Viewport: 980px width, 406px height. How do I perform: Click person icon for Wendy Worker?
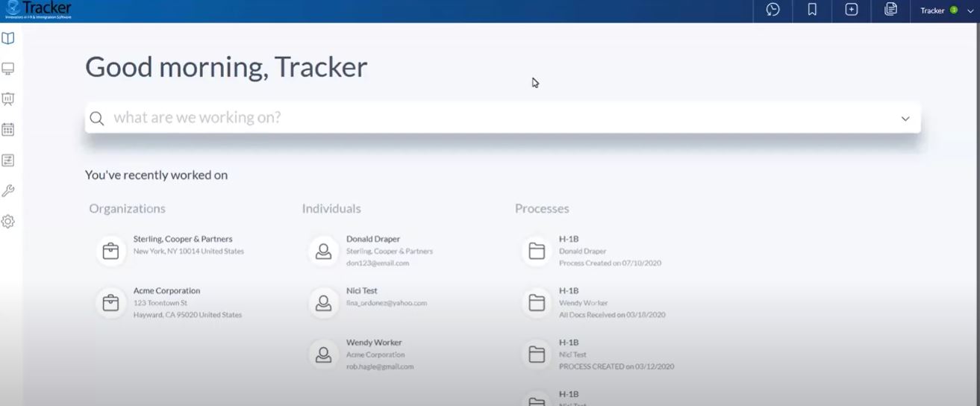click(x=323, y=355)
